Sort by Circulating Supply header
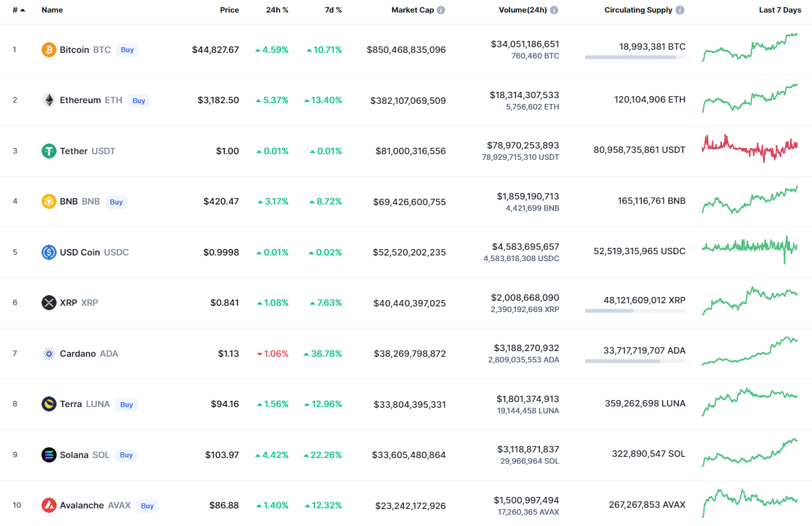Screen dimensions: 812x526 (x=638, y=10)
